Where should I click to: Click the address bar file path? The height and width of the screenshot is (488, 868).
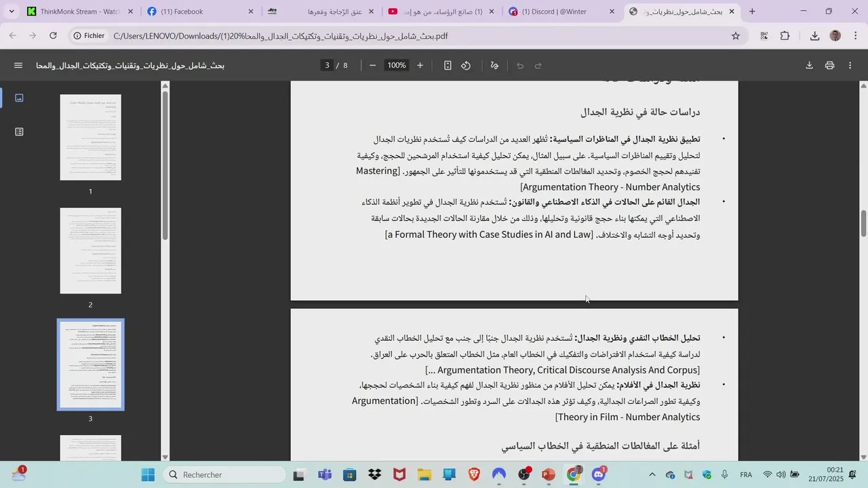coord(281,36)
